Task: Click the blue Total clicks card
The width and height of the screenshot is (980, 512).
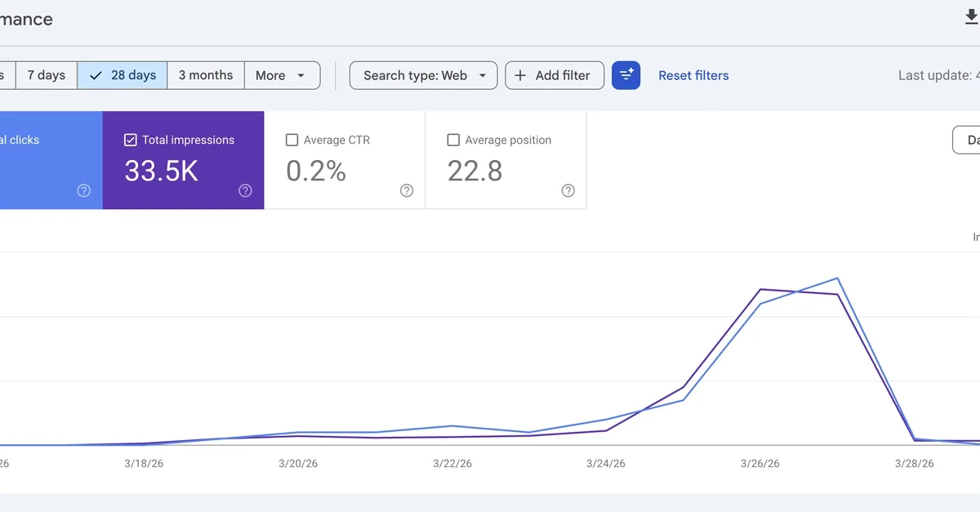Action: [49, 160]
